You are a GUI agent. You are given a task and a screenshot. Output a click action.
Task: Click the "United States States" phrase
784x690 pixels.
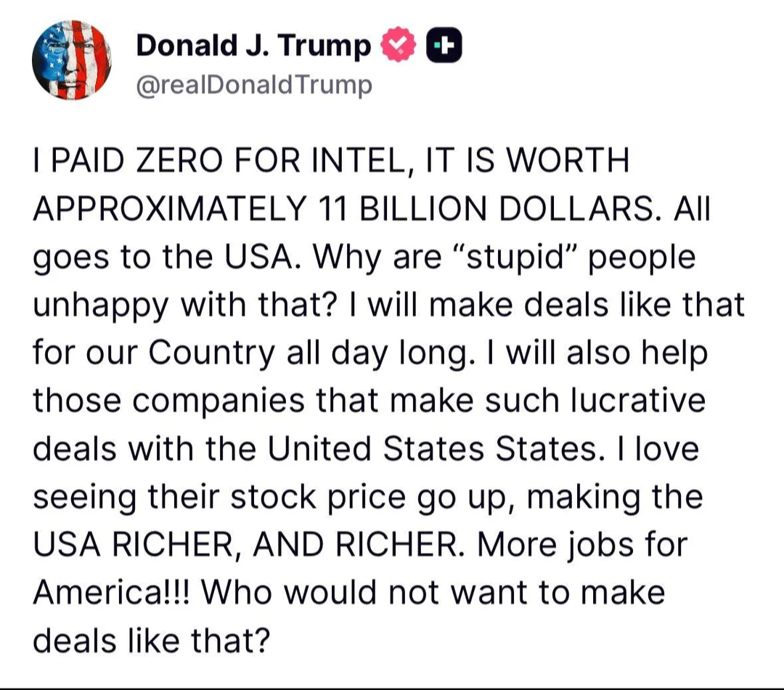[x=433, y=448]
